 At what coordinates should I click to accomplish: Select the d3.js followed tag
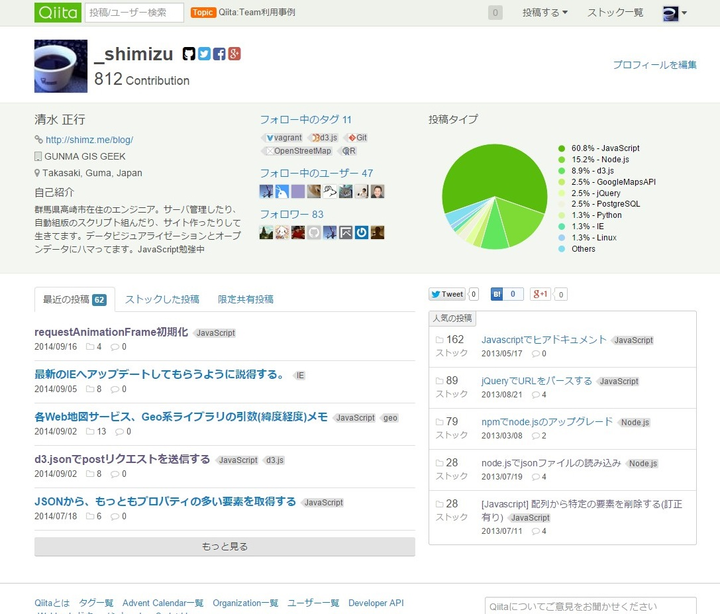pos(324,138)
